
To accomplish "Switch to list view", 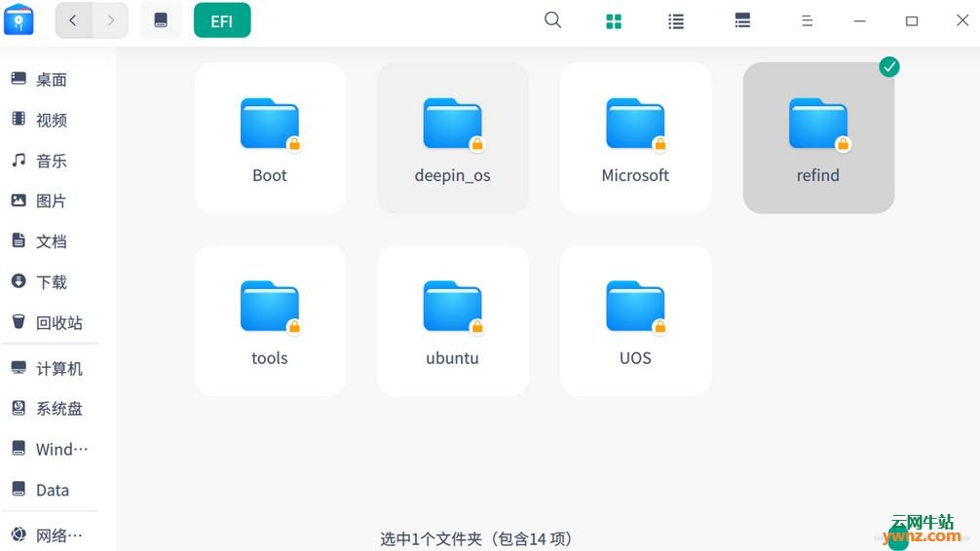I will click(676, 21).
